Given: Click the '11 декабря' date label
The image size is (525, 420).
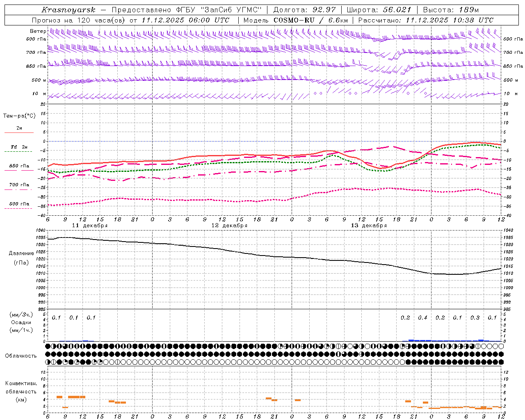Looking at the screenshot, I should coord(90,226).
